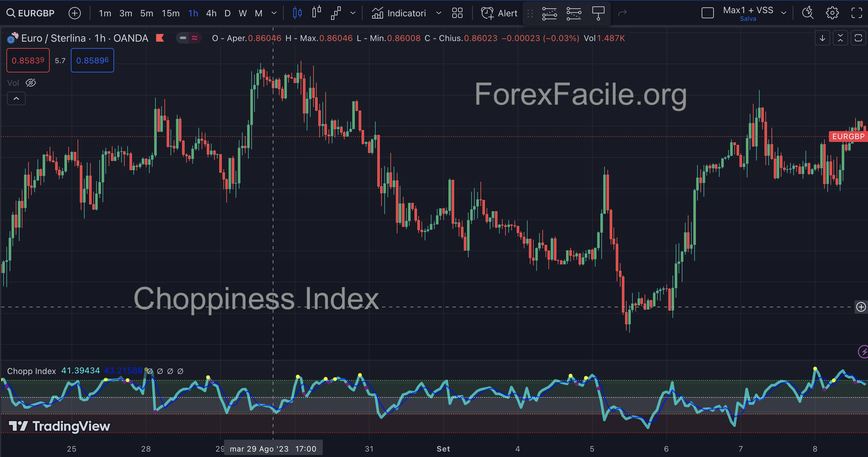Click the blue buy price 0.85896
Viewport: 868px width, 457px height.
92,60
